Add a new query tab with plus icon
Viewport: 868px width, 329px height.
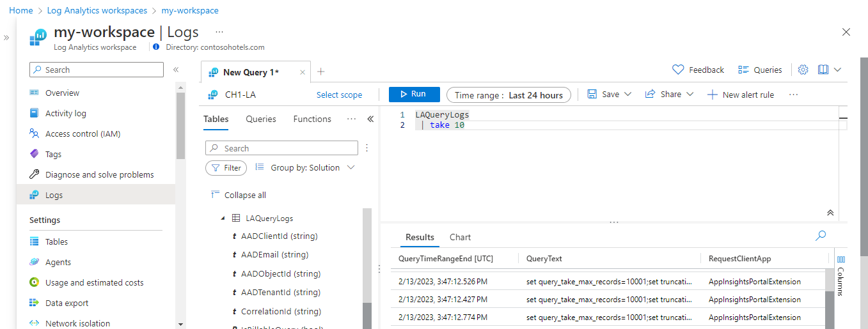click(x=321, y=72)
